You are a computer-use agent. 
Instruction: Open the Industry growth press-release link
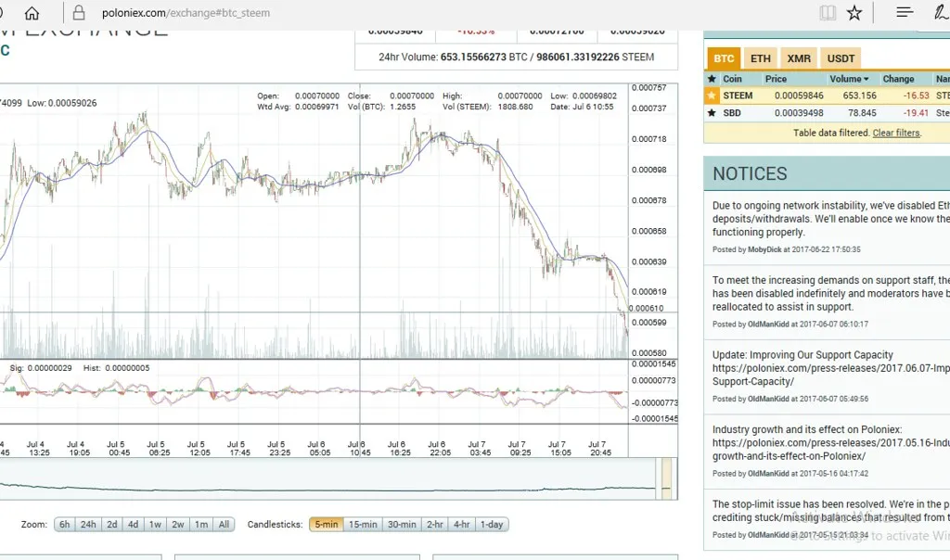point(831,450)
